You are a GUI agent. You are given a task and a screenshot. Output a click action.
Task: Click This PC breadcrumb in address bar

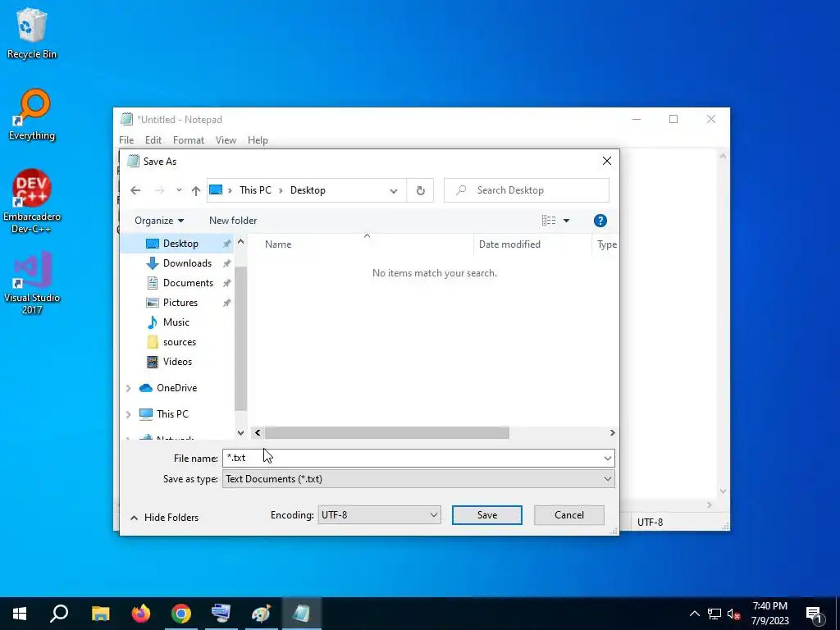pos(256,190)
